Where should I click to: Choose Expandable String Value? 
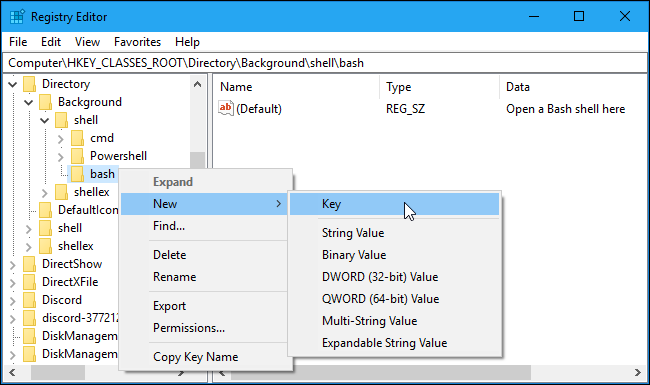coord(394,343)
